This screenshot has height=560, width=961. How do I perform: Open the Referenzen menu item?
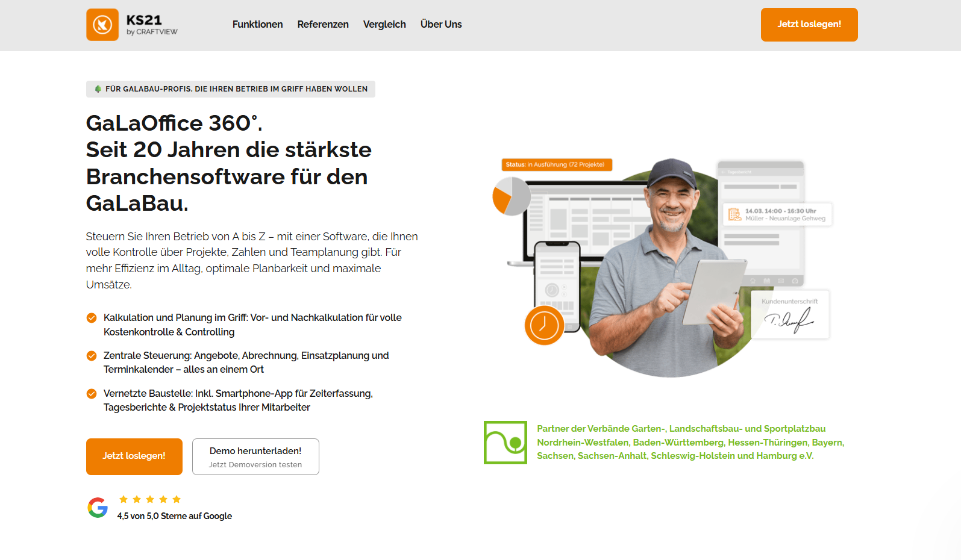click(x=323, y=24)
